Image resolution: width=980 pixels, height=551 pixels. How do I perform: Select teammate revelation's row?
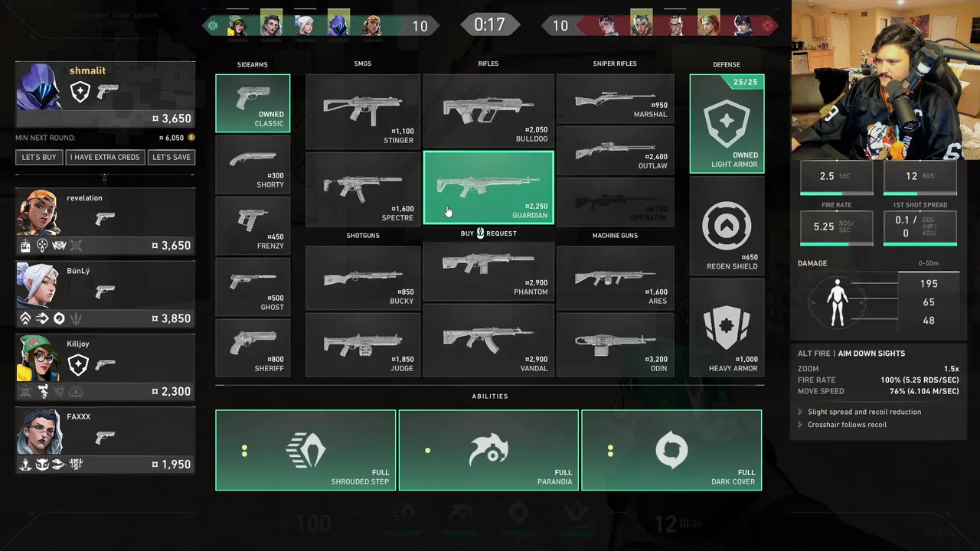click(x=105, y=222)
